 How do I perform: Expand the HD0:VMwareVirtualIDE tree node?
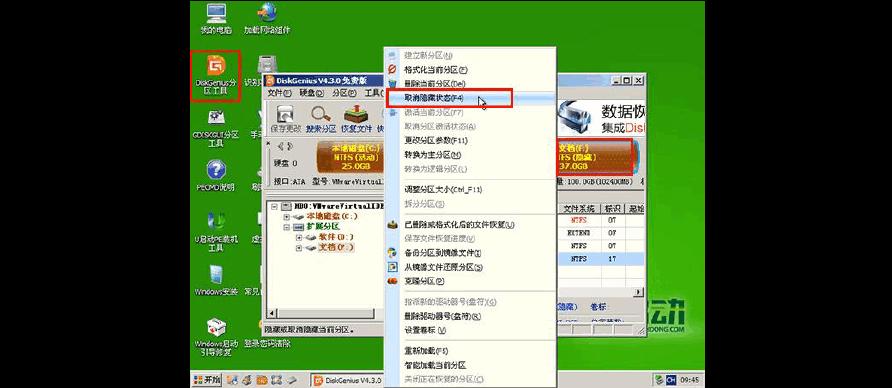click(275, 206)
